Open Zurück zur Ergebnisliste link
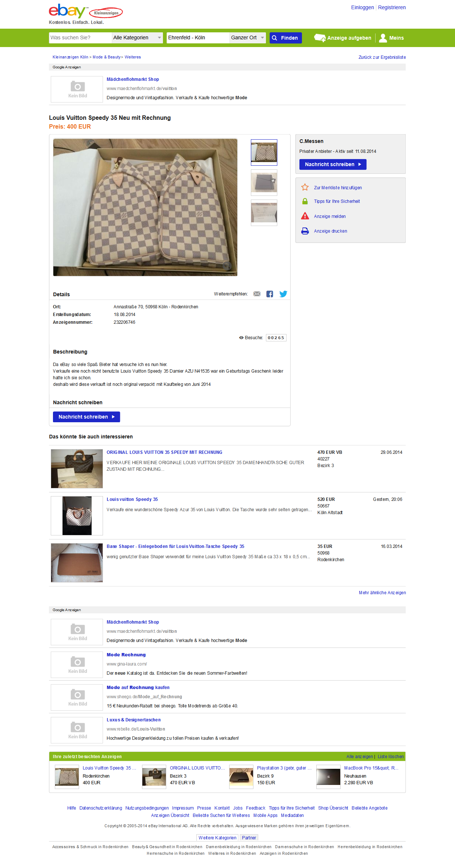Screen dimensions: 455x868 (x=382, y=57)
